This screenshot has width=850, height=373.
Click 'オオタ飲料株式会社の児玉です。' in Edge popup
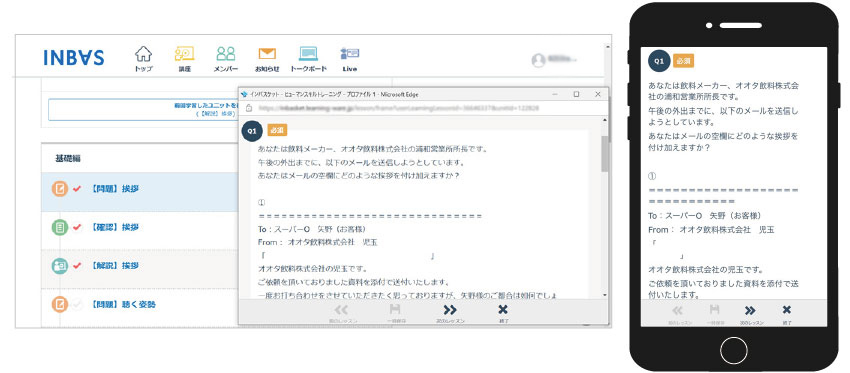[313, 269]
